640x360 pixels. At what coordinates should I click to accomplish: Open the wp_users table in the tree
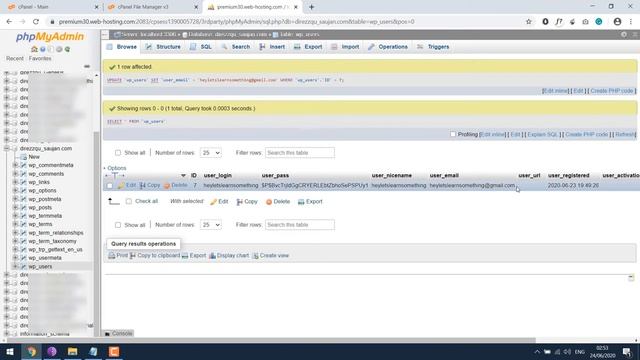point(40,267)
